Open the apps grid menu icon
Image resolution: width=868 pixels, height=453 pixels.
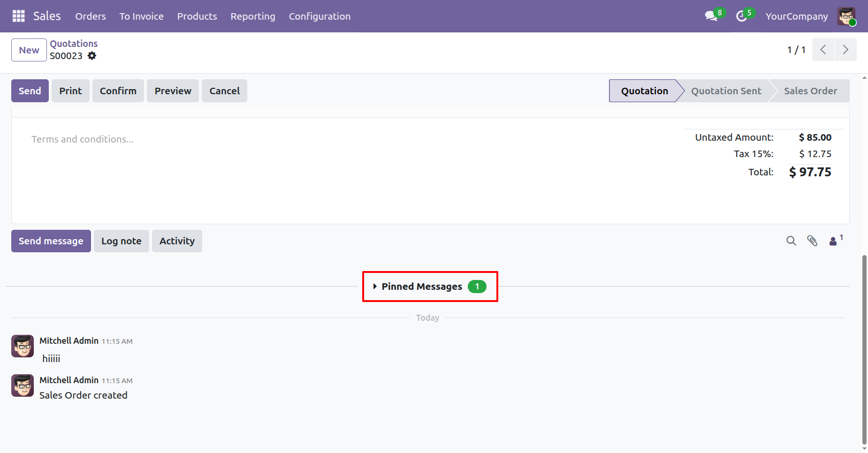(x=18, y=16)
